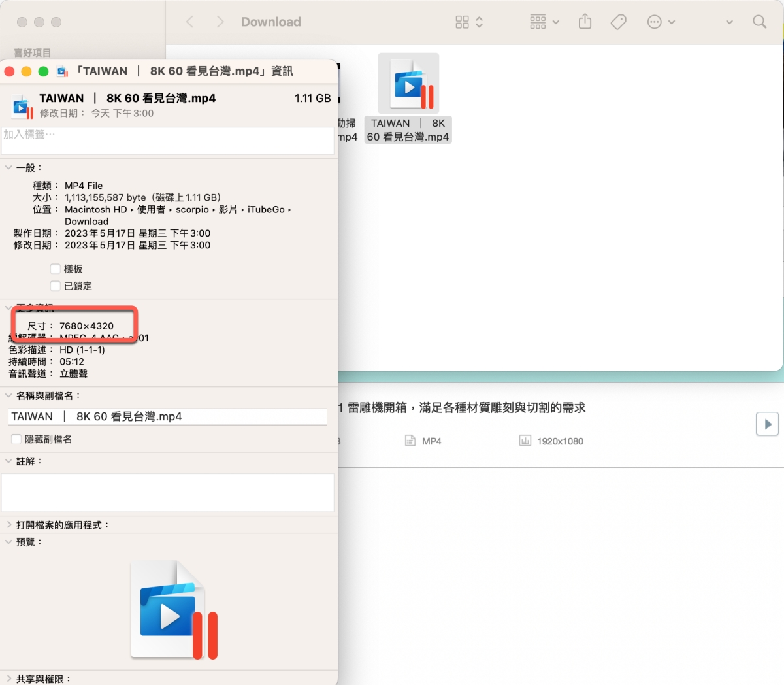This screenshot has width=784, height=685.
Task: Click the file icon in info window header
Action: click(x=23, y=106)
